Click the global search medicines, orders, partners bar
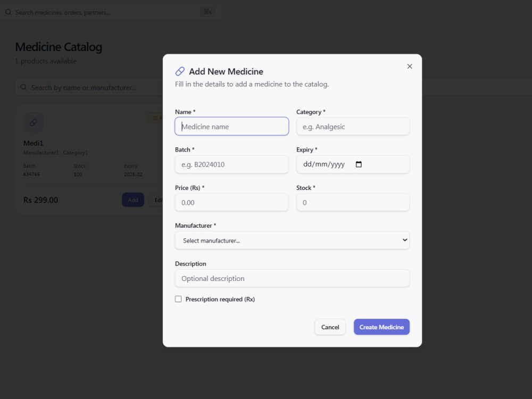Screen dimensions: 532x399 [110, 12]
